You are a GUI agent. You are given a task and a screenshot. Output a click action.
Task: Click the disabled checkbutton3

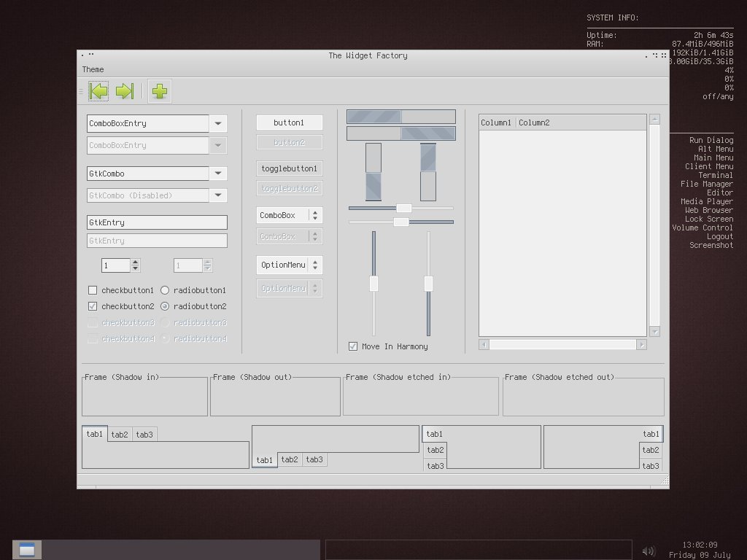tap(93, 322)
